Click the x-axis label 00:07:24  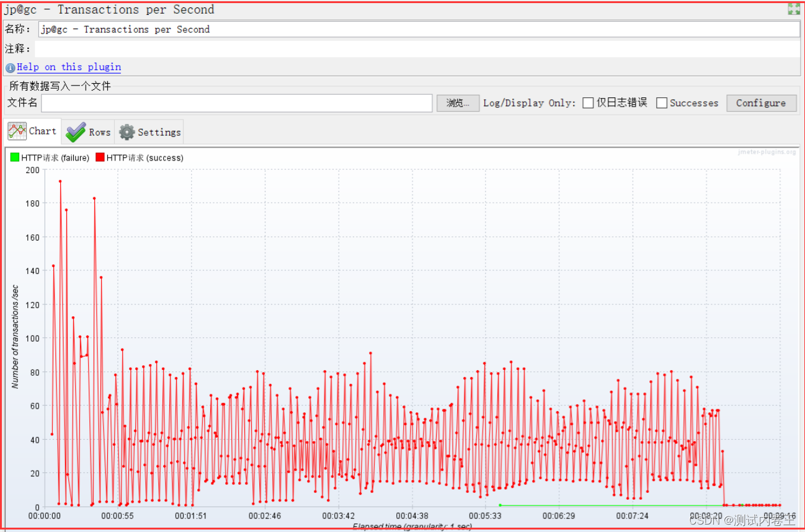pyautogui.click(x=633, y=516)
